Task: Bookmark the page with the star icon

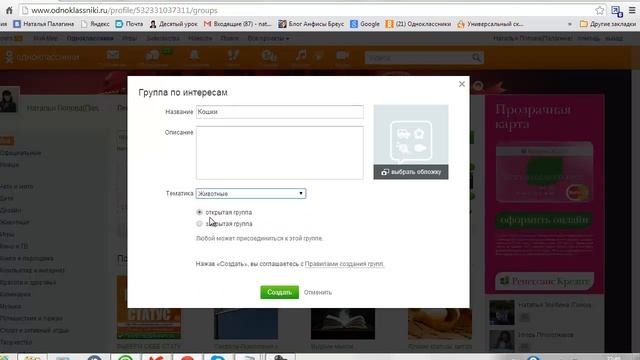Action: coord(600,10)
